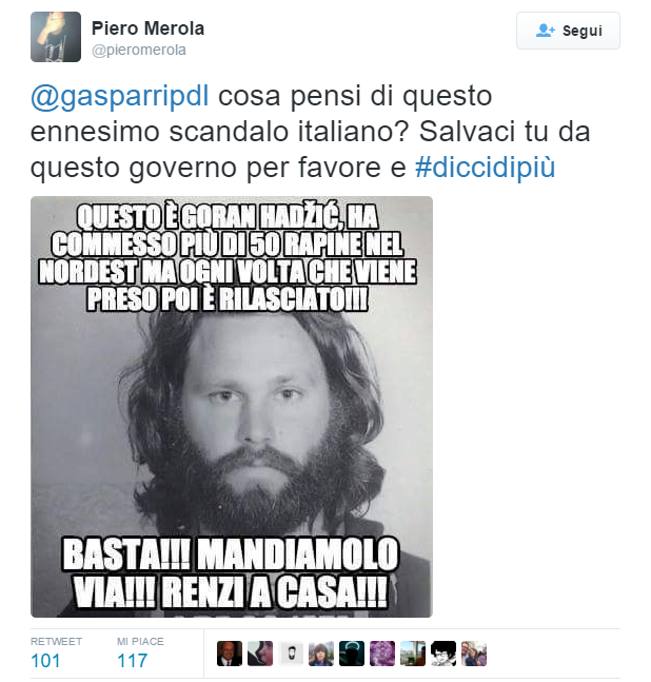Open fifth liker avatar, dark teal image
651x682 pixels.
(352, 653)
